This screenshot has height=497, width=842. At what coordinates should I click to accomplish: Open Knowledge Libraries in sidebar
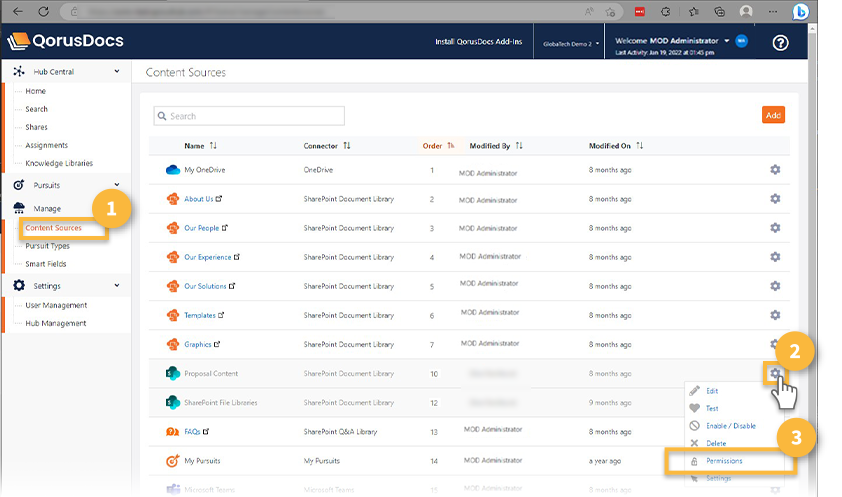(x=59, y=163)
